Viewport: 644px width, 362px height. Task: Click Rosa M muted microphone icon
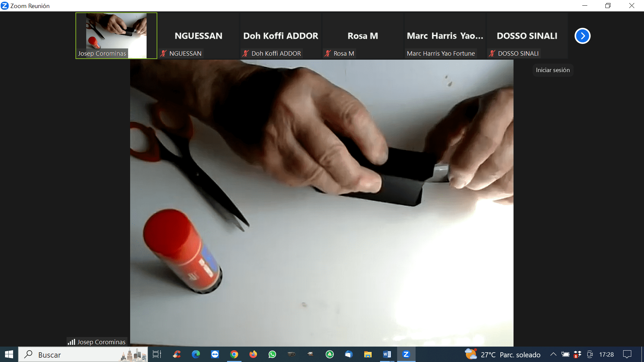point(328,53)
